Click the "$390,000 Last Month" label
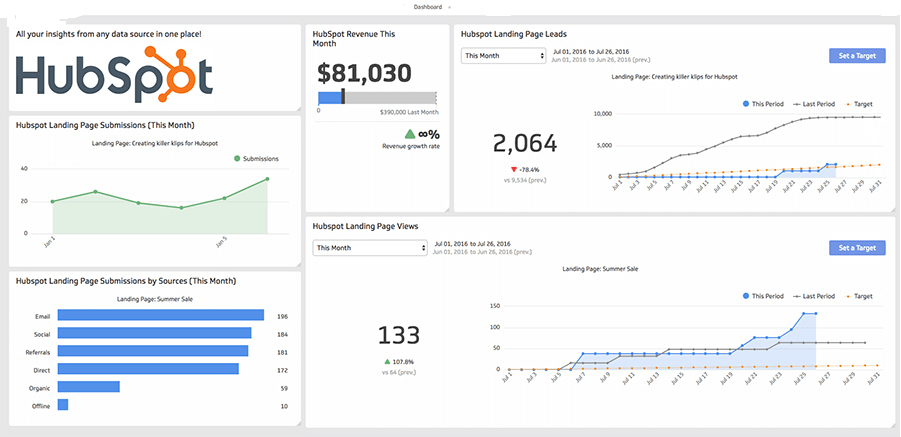Viewport: 901px width, 437px height. [x=409, y=113]
